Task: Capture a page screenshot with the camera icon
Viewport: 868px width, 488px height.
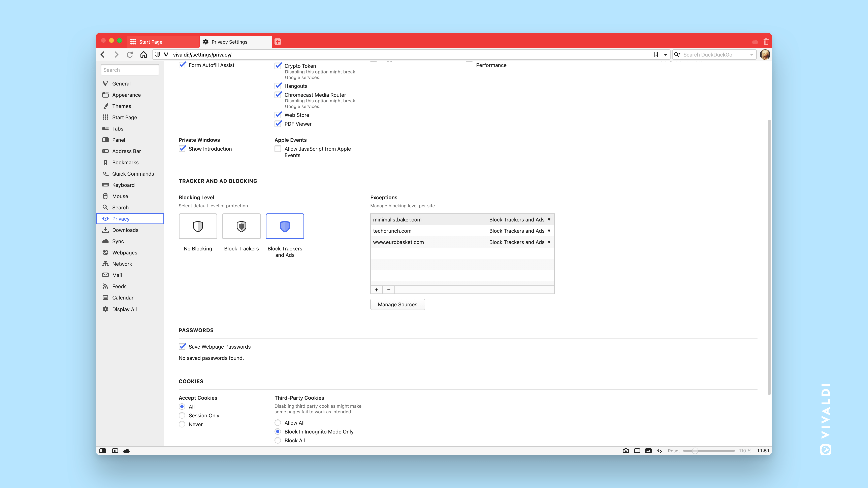Action: 626,451
